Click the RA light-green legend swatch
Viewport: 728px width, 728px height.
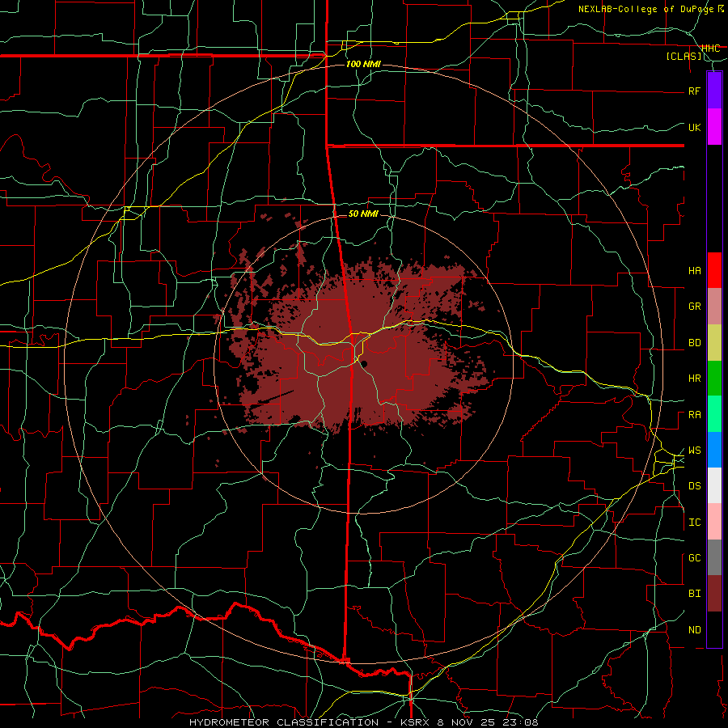(x=714, y=414)
